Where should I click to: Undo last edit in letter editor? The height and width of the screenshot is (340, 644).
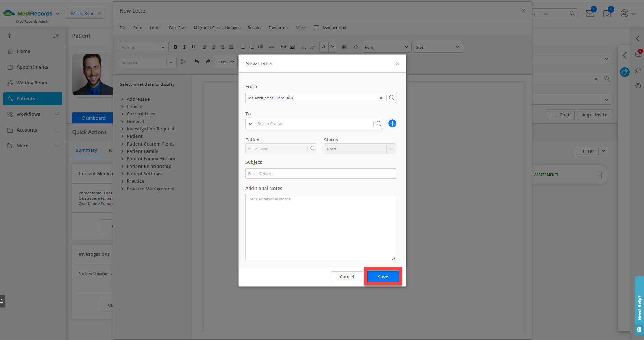[x=196, y=62]
